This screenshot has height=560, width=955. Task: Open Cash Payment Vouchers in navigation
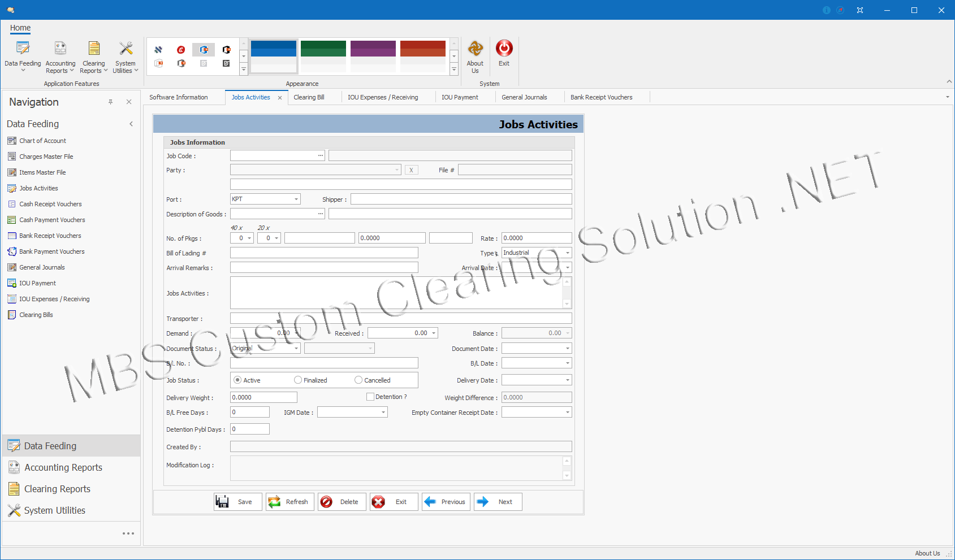tap(52, 220)
